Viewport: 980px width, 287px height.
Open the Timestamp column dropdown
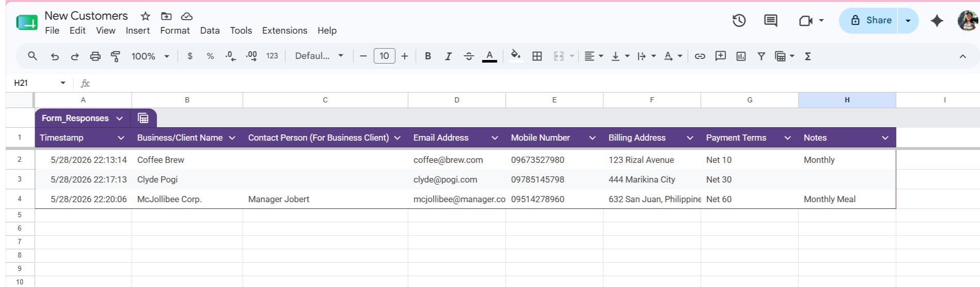tap(121, 138)
